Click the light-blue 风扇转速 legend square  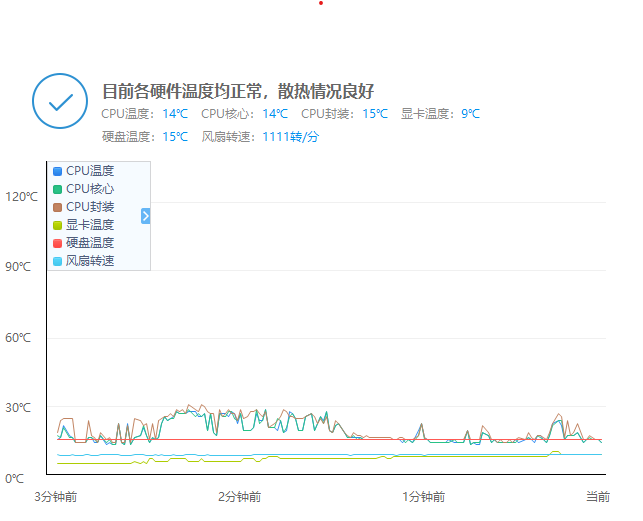58,261
